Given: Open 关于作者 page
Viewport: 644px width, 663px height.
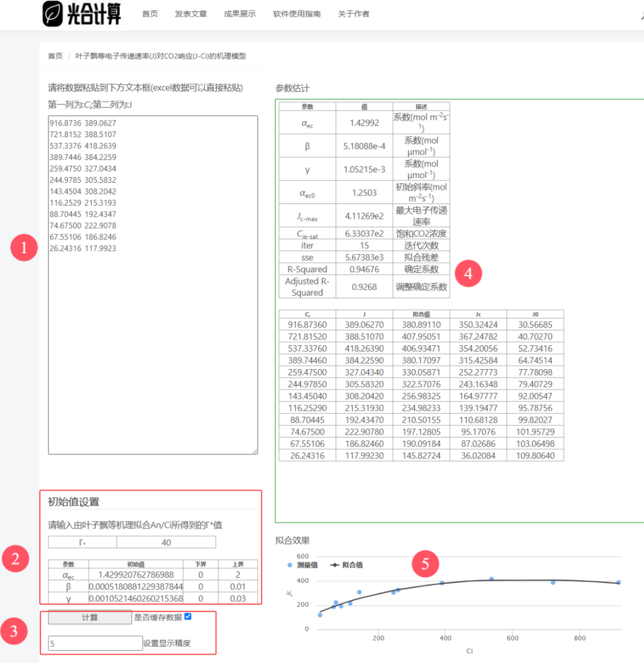Looking at the screenshot, I should pyautogui.click(x=354, y=14).
